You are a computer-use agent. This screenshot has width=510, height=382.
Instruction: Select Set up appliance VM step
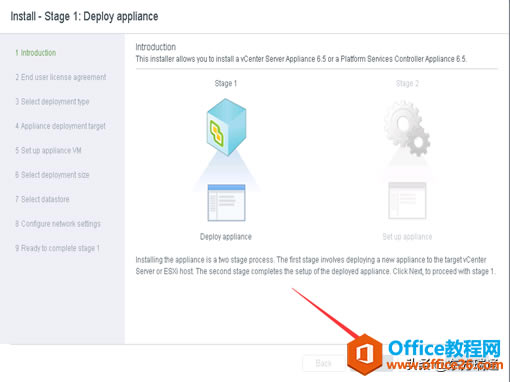click(x=48, y=150)
